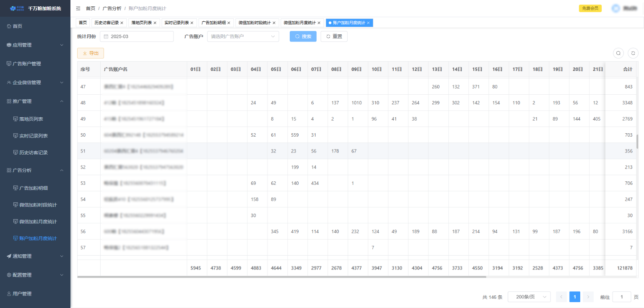This screenshot has width=644, height=308.
Task: Open the 广告账户 dropdown selector
Action: pos(243,36)
